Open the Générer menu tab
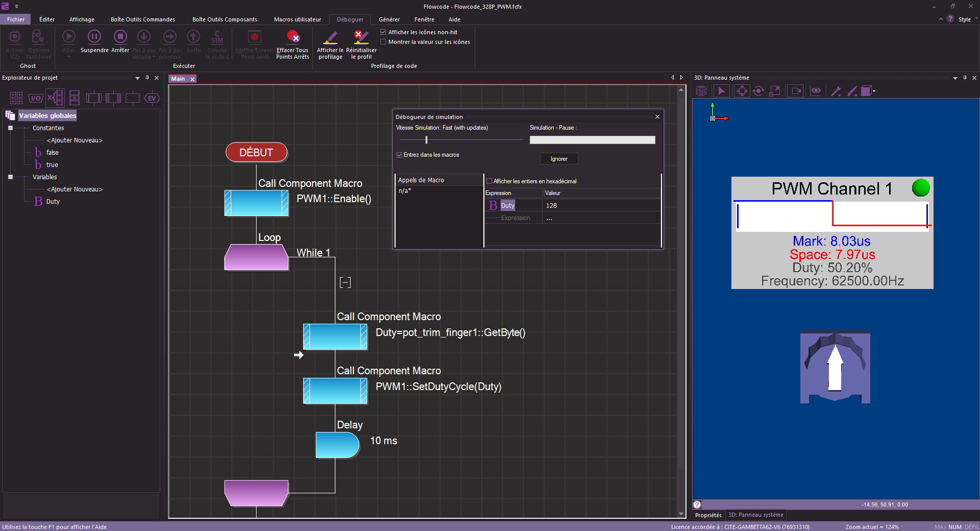Image resolution: width=980 pixels, height=531 pixels. pyautogui.click(x=389, y=19)
